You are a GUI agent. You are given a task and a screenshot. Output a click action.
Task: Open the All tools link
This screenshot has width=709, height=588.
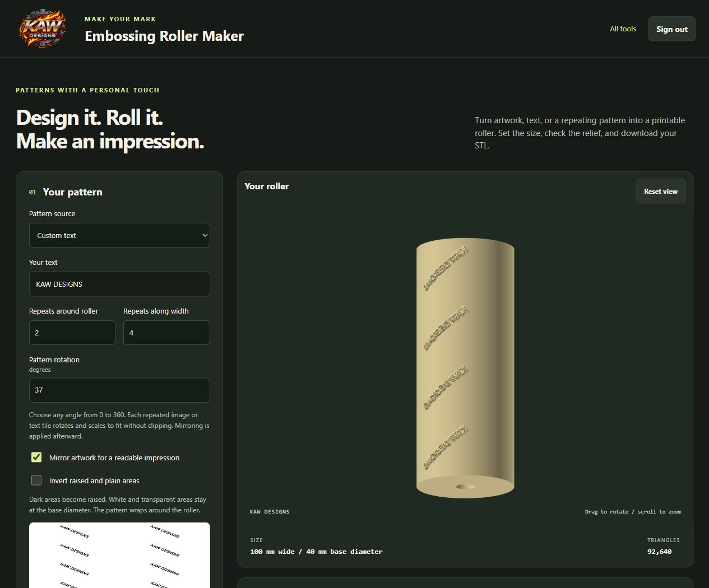[x=623, y=29]
